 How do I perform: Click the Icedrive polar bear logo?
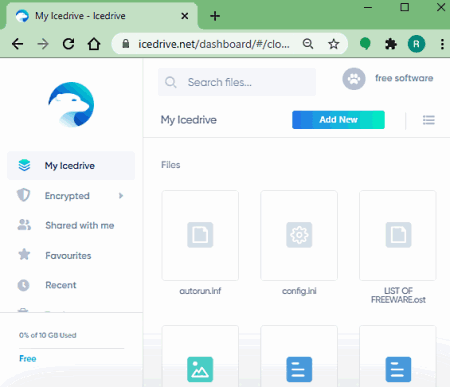[x=71, y=105]
